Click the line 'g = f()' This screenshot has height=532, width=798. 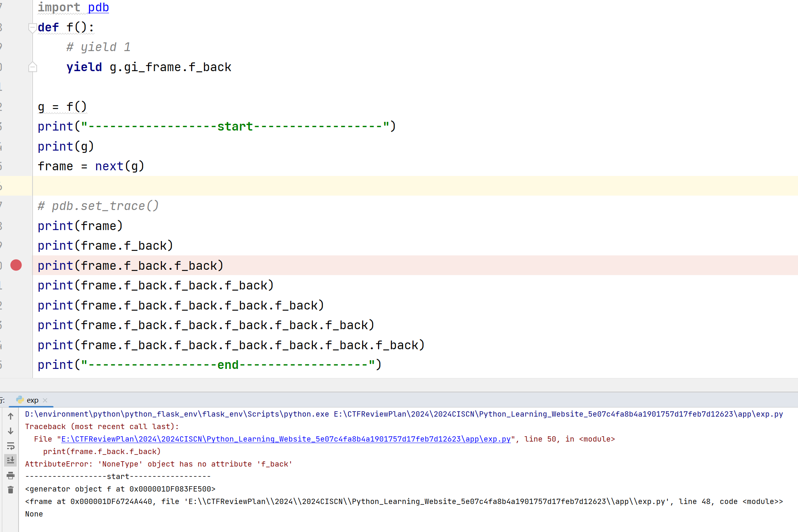click(x=62, y=107)
